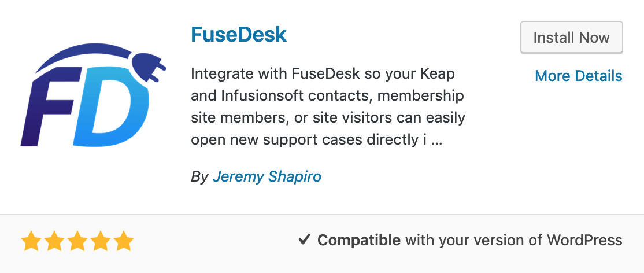Click the first rating star
The image size is (644, 273).
tap(31, 241)
